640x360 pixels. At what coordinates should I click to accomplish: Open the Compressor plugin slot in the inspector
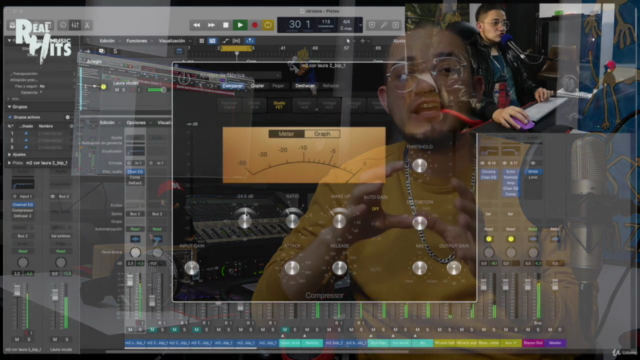(x=22, y=210)
